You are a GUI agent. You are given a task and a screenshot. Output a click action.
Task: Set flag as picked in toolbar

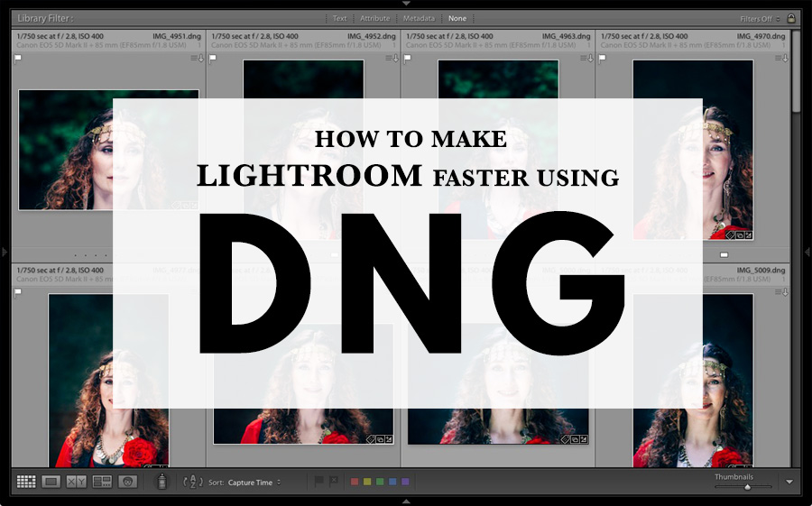click(319, 481)
